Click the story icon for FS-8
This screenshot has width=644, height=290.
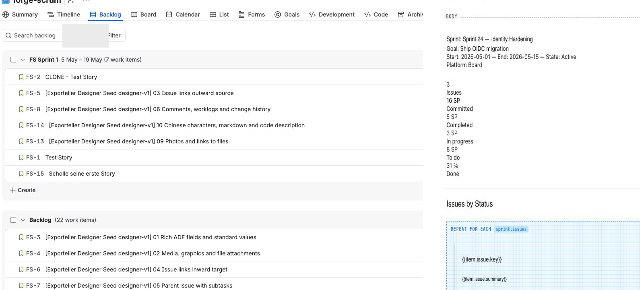click(x=21, y=109)
